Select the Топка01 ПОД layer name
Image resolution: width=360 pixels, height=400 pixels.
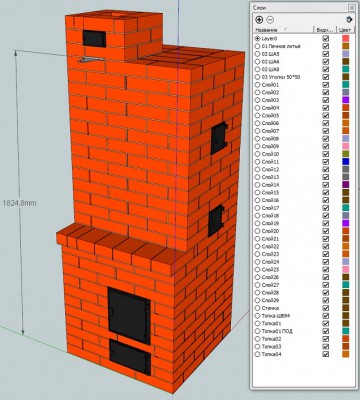pyautogui.click(x=277, y=331)
